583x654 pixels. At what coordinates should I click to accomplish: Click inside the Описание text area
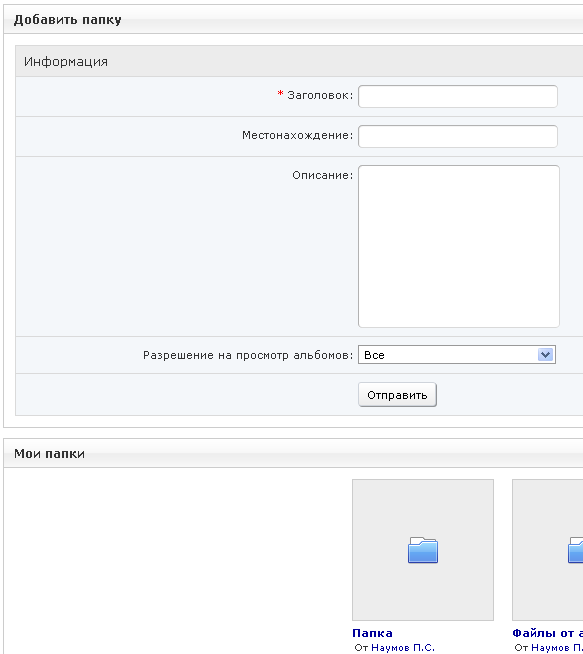point(459,247)
